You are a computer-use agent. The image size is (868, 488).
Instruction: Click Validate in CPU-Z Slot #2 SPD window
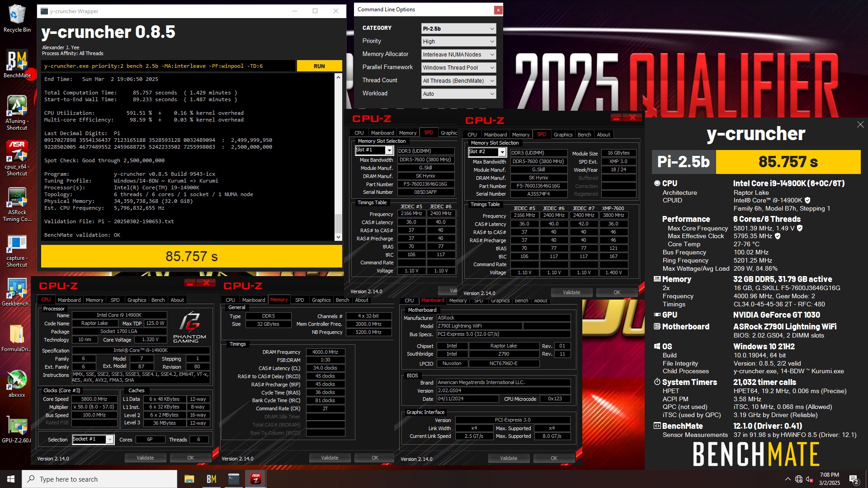point(571,292)
